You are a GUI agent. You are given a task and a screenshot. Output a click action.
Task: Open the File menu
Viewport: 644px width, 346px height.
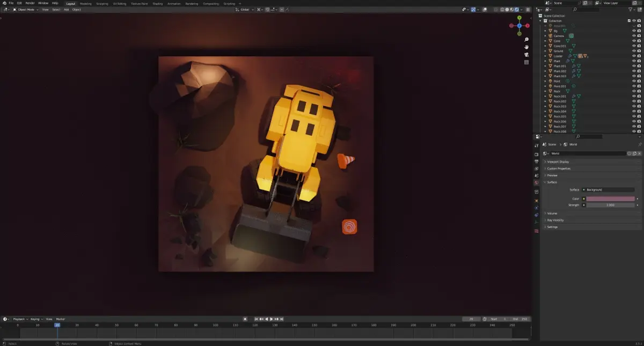click(11, 3)
